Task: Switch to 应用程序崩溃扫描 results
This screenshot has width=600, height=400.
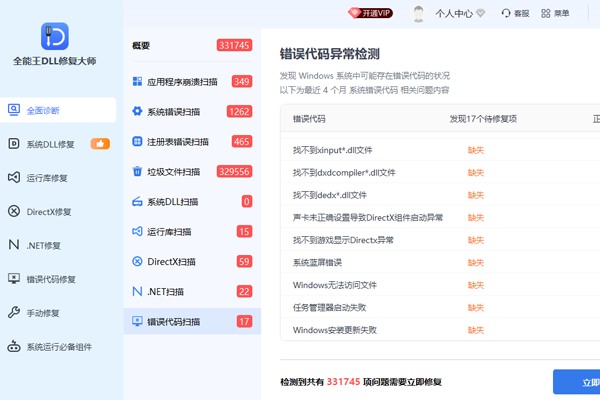Action: (x=192, y=82)
